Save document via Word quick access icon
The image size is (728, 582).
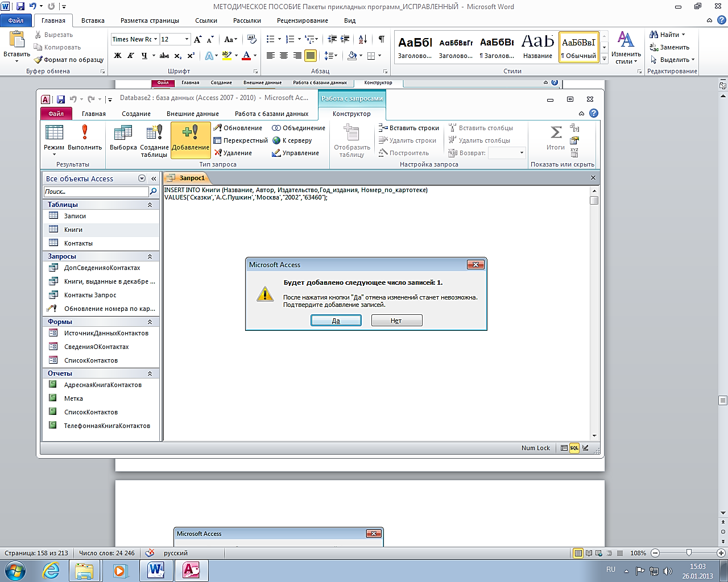point(20,6)
